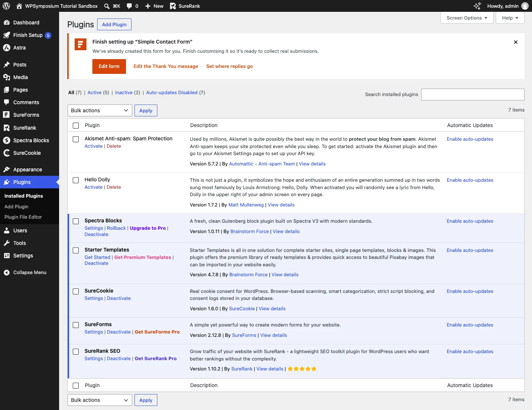This screenshot has width=532, height=410.
Task: Open Plugin File Editor submenu
Action: click(x=23, y=217)
